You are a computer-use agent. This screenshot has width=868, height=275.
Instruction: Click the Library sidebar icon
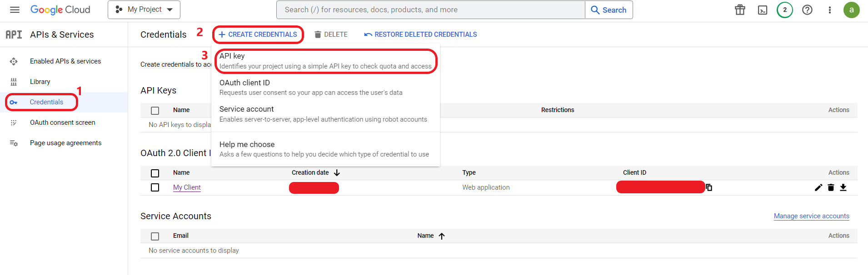(14, 82)
